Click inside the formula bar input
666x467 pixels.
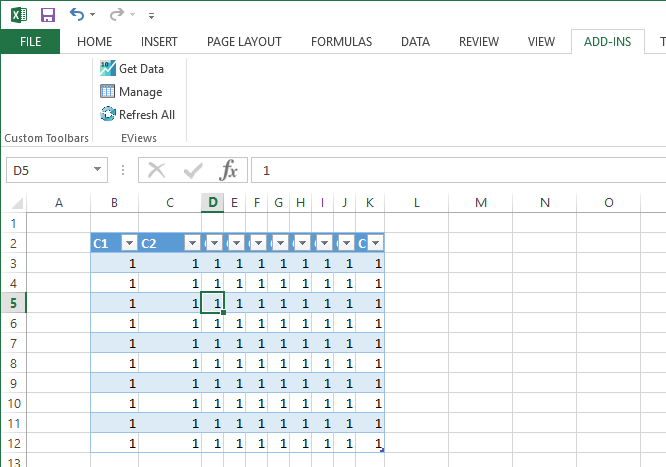point(450,170)
